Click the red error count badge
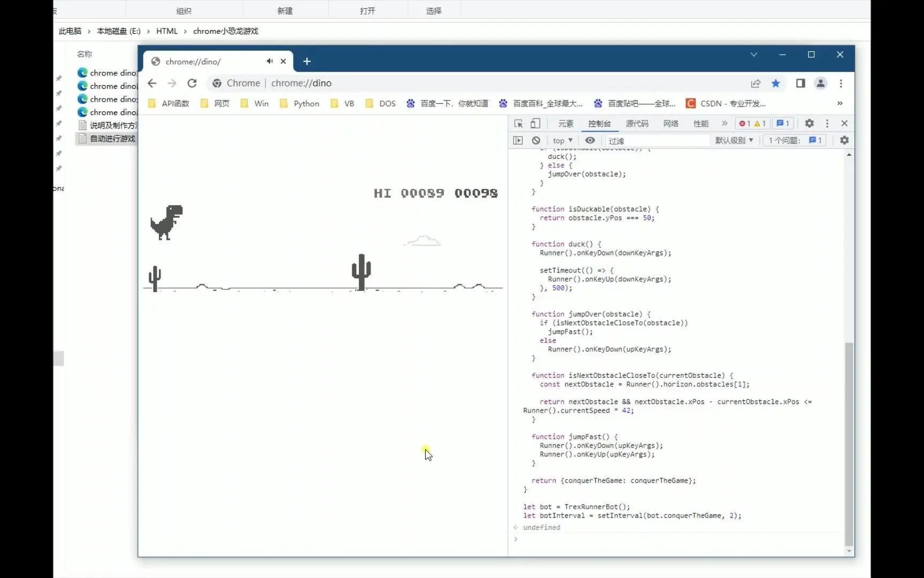Image resolution: width=924 pixels, height=578 pixels. 744,124
